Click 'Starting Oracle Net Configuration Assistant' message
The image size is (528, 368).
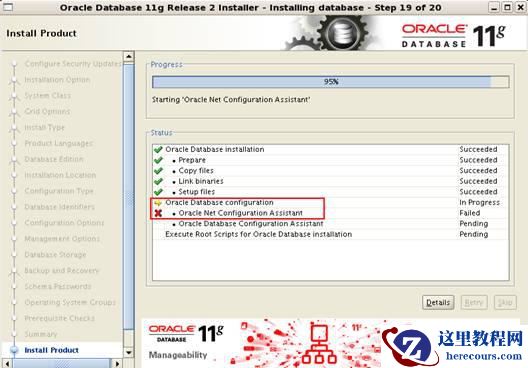[231, 100]
